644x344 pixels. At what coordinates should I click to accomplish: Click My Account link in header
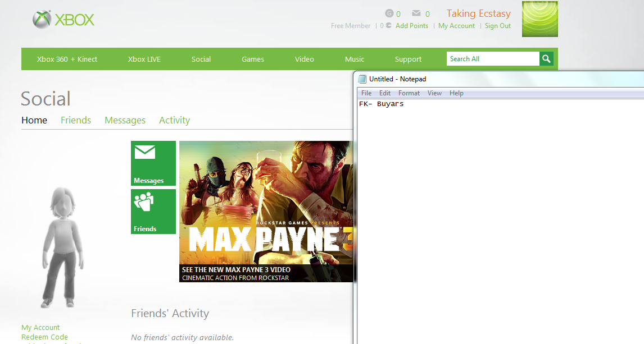456,26
